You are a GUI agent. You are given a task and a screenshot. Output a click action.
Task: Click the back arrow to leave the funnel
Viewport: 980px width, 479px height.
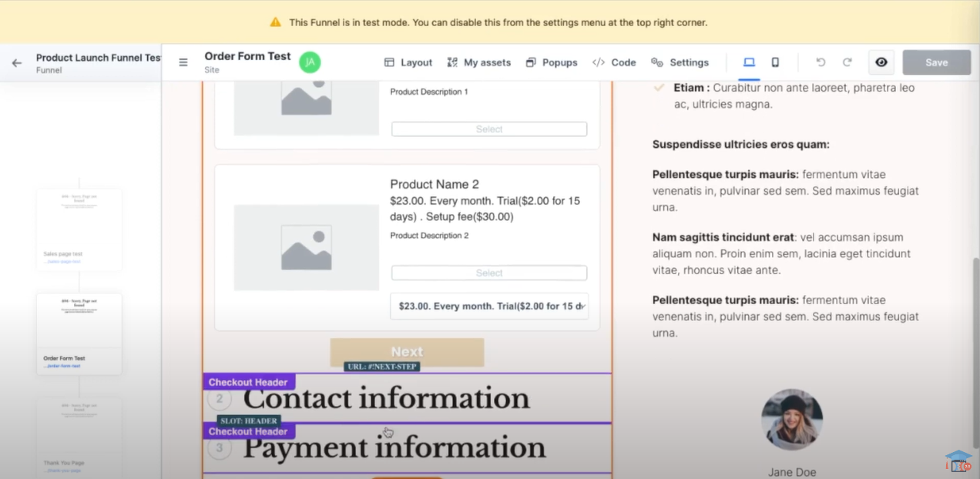(16, 62)
